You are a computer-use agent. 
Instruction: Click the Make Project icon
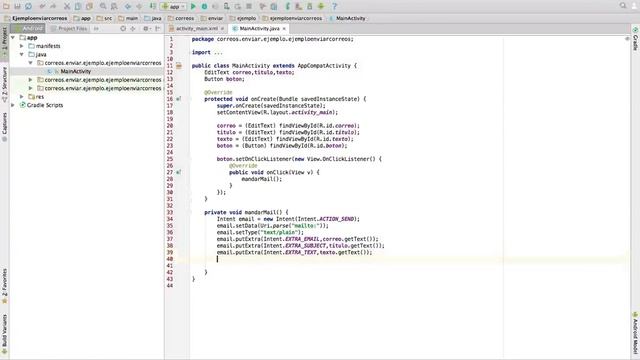[152, 6]
